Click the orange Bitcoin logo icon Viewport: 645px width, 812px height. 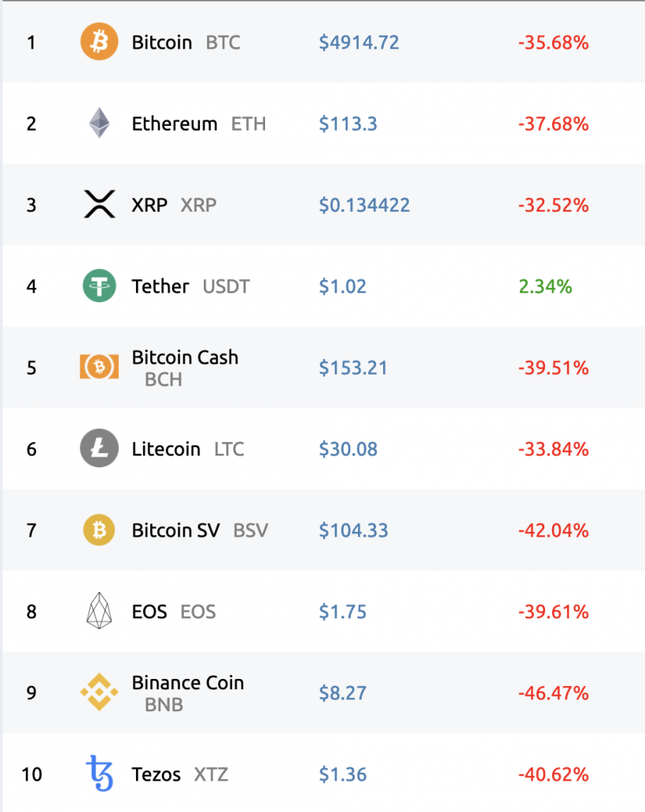pos(99,42)
